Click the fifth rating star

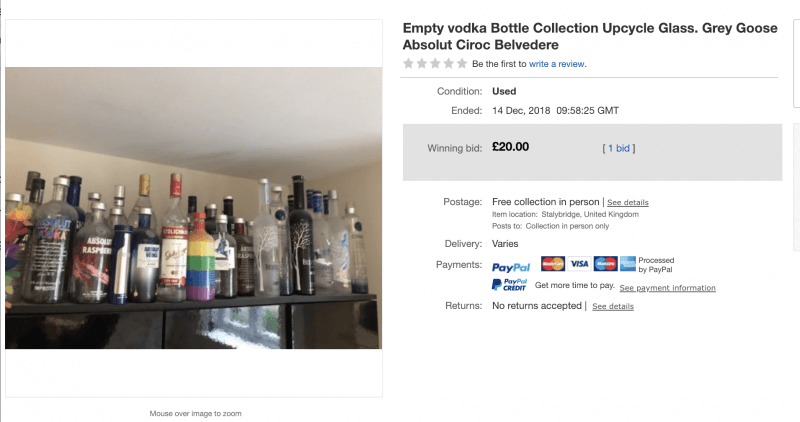coord(461,64)
